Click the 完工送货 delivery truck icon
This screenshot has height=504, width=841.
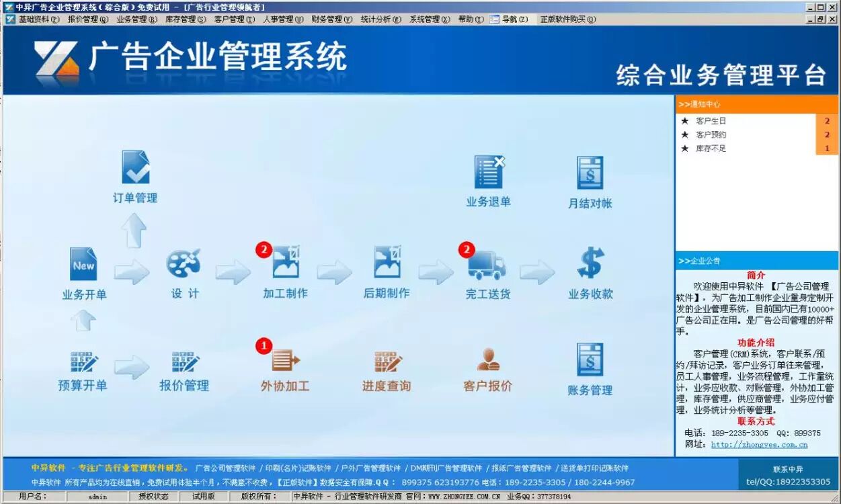tap(487, 264)
